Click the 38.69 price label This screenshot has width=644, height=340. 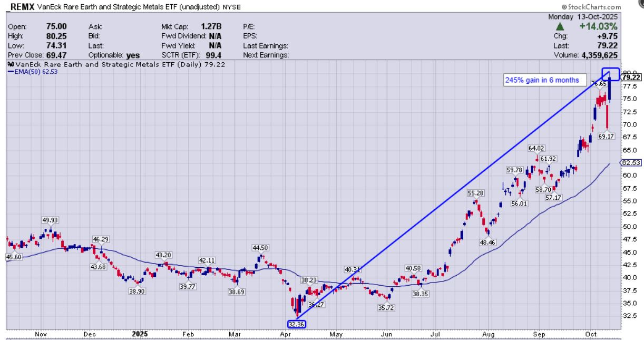click(236, 292)
